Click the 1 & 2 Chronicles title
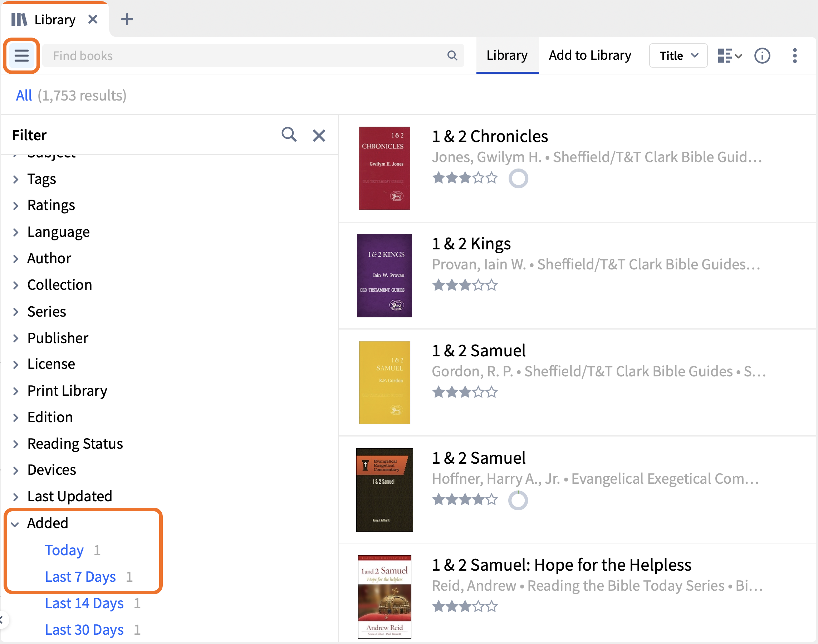818x644 pixels. (x=490, y=136)
